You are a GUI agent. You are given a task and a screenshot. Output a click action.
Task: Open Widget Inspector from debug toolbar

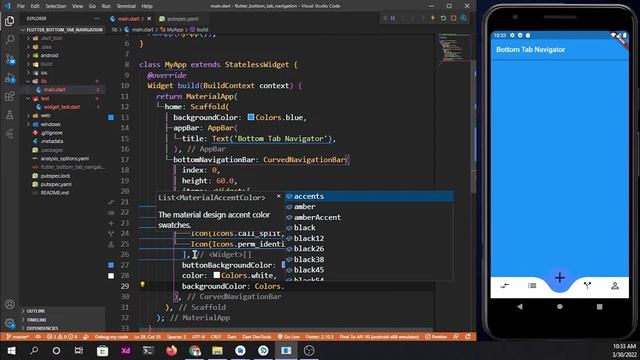pyautogui.click(x=464, y=18)
